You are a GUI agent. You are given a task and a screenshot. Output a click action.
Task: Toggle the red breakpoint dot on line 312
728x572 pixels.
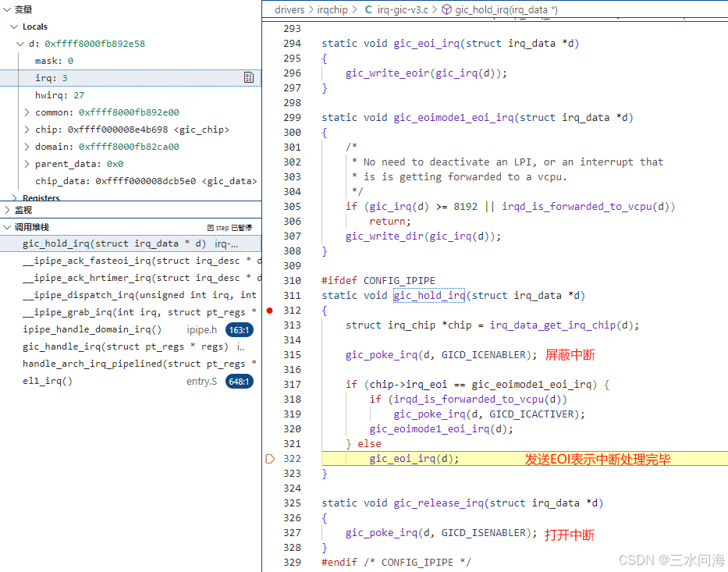tap(270, 310)
